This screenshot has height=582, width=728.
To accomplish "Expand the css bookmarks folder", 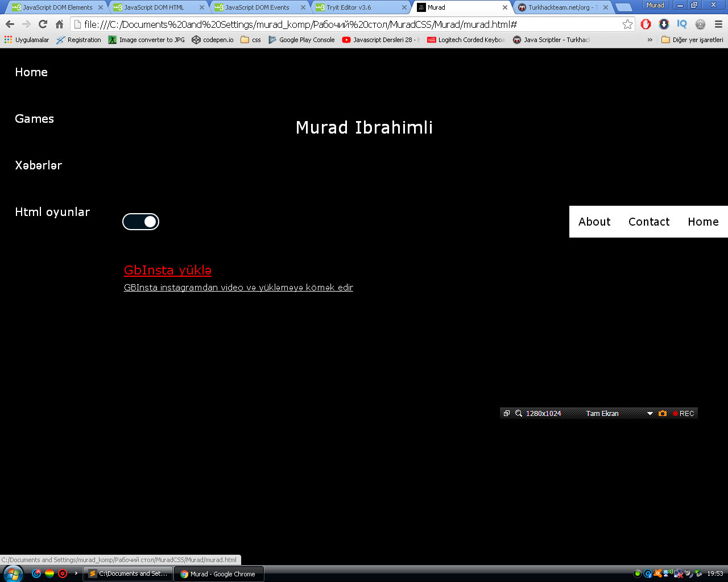I will coord(251,40).
